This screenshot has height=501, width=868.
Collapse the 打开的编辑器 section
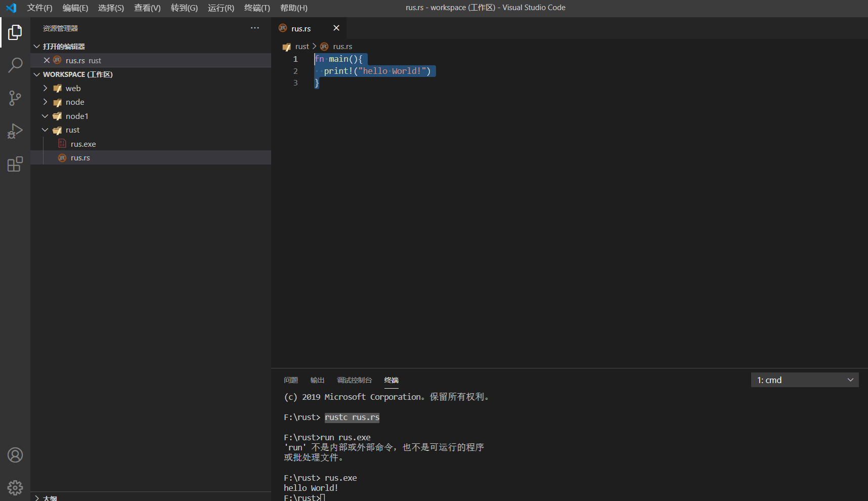pos(36,46)
